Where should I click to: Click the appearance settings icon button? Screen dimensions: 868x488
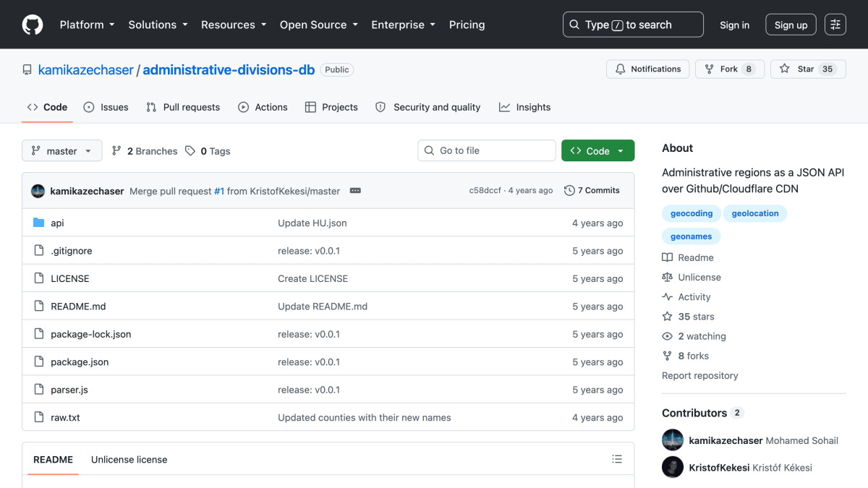click(x=835, y=25)
